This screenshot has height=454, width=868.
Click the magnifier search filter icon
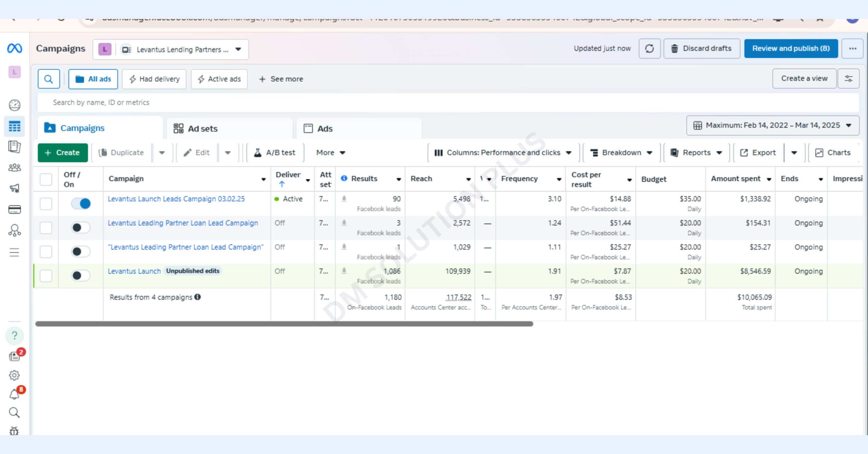click(x=49, y=79)
